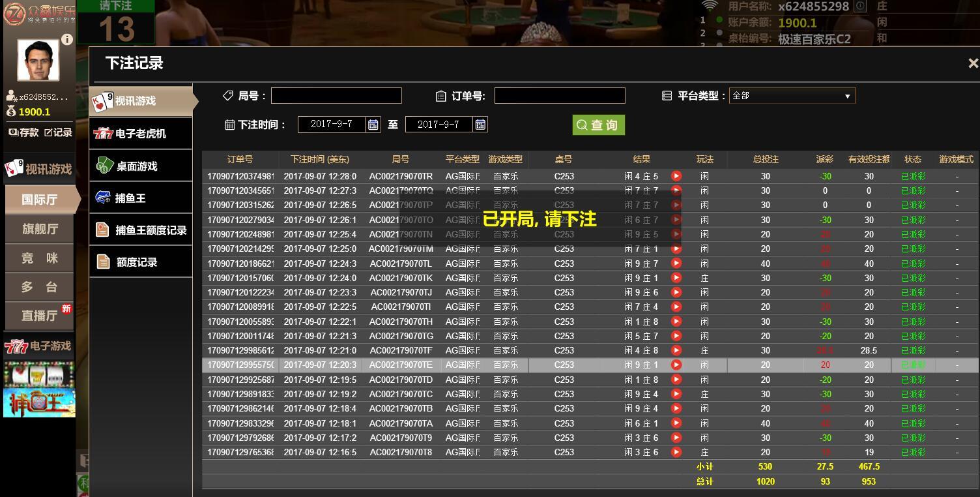Play replay for order 17090712037498

click(676, 176)
